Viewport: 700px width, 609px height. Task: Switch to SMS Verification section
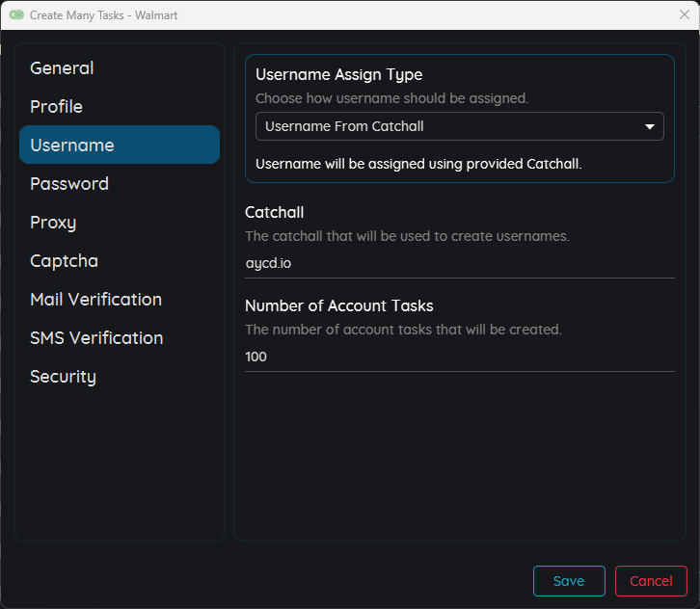[x=96, y=338]
